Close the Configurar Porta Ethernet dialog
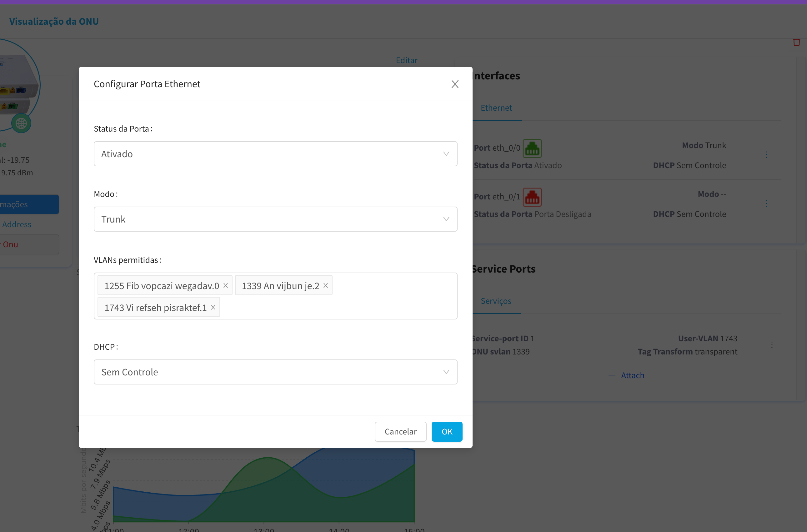This screenshot has height=532, width=807. 454,84
